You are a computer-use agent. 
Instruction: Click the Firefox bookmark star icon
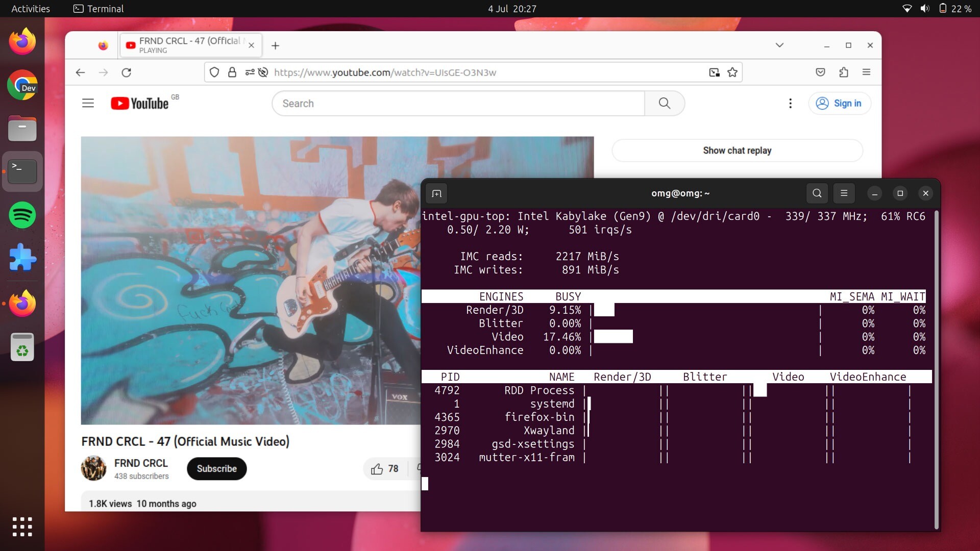[732, 72]
